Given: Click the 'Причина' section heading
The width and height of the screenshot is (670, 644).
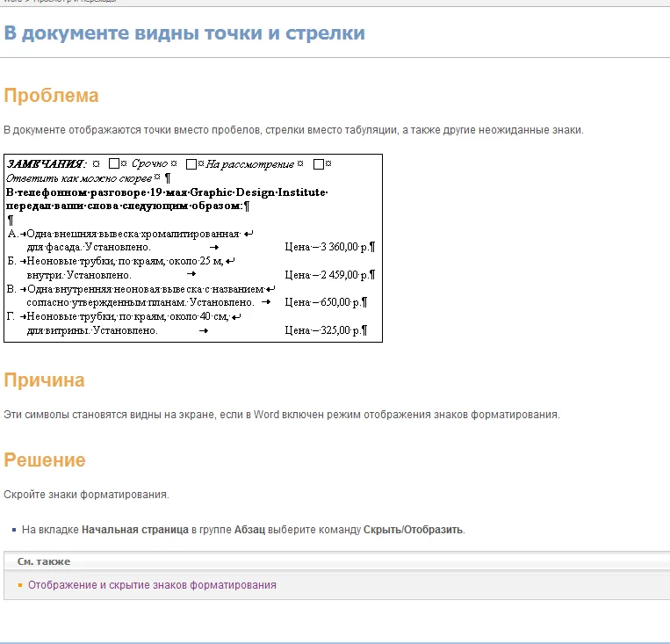Looking at the screenshot, I should point(45,380).
